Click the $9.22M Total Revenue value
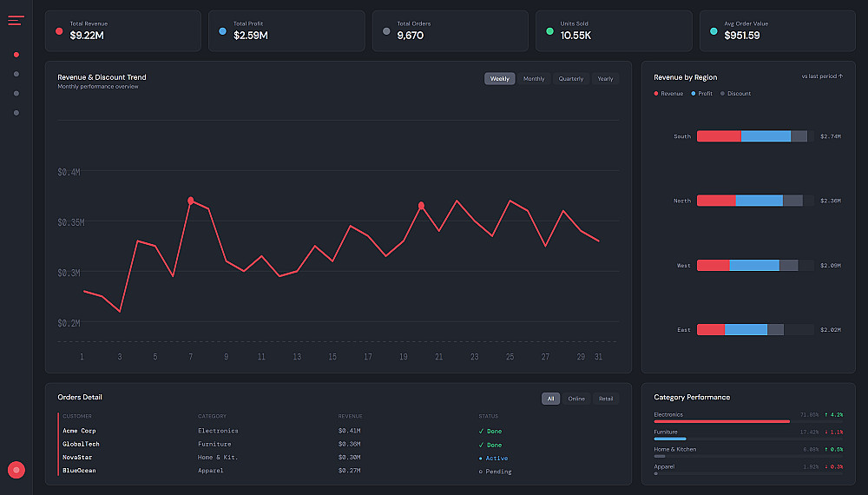This screenshot has width=868, height=495. tap(87, 36)
